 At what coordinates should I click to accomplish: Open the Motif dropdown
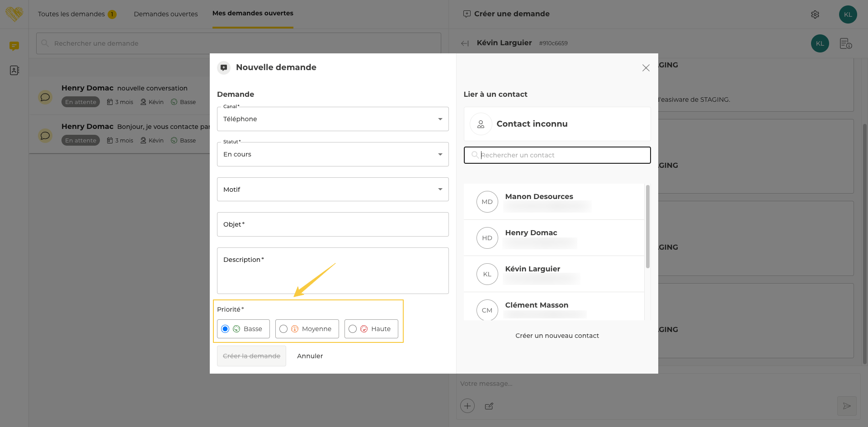(332, 190)
